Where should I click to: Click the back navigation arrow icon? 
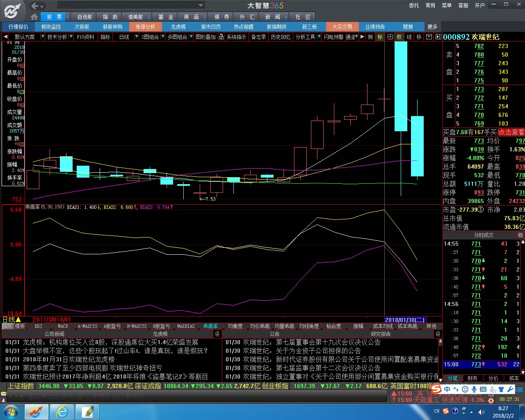[x=35, y=6]
